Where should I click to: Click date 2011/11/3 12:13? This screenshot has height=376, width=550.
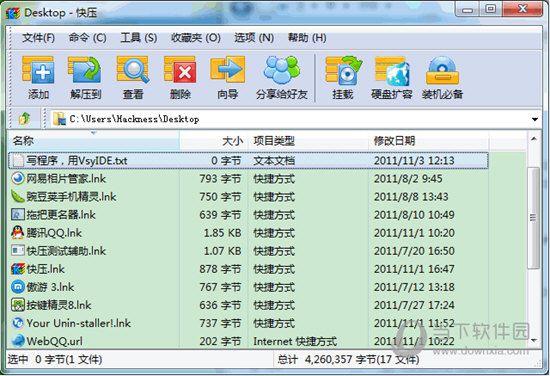click(414, 161)
